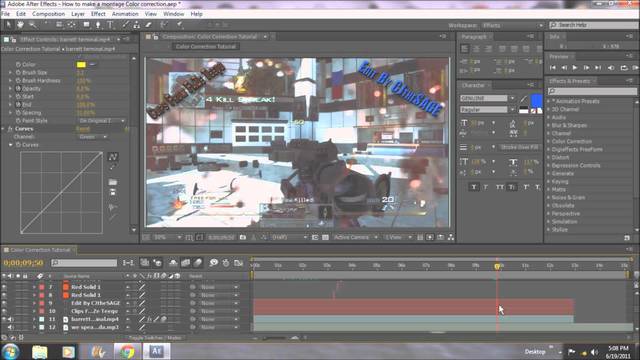Toggle visibility eye of layer 8 Red Solid 1

point(4,295)
